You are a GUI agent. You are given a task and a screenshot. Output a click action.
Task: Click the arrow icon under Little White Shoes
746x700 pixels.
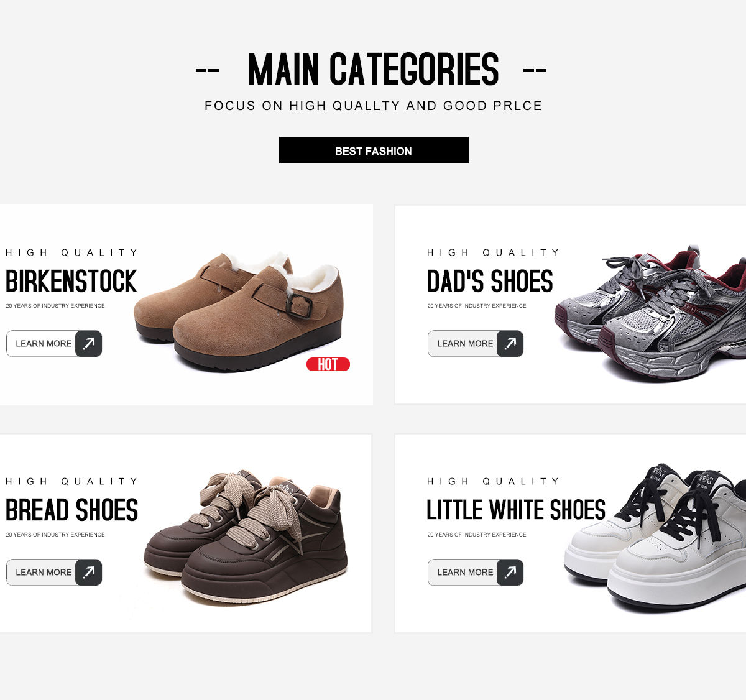[x=510, y=572]
